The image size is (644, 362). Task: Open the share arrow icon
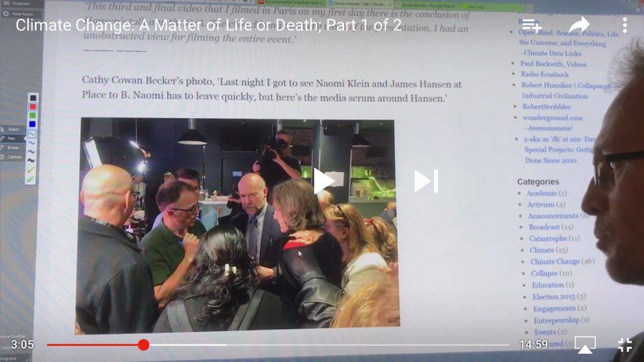point(579,26)
